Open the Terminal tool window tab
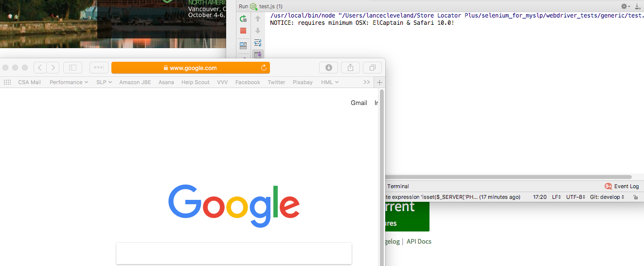The width and height of the screenshot is (644, 266). click(398, 186)
